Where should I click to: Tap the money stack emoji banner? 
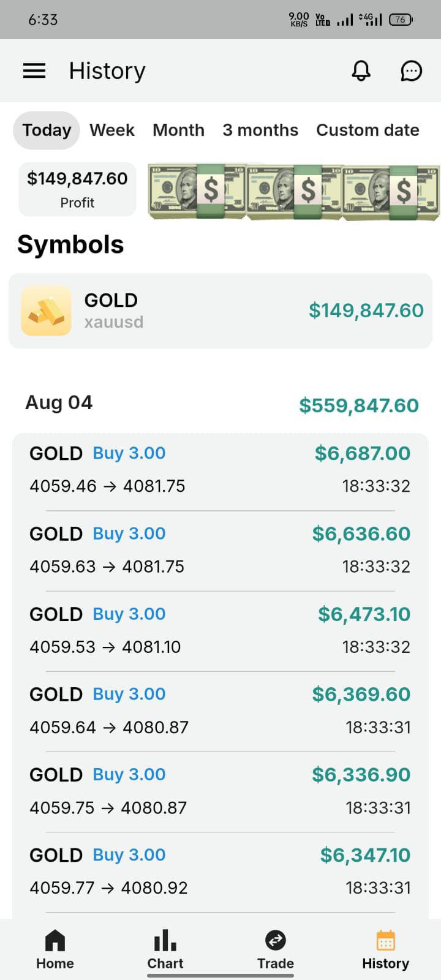pos(294,191)
